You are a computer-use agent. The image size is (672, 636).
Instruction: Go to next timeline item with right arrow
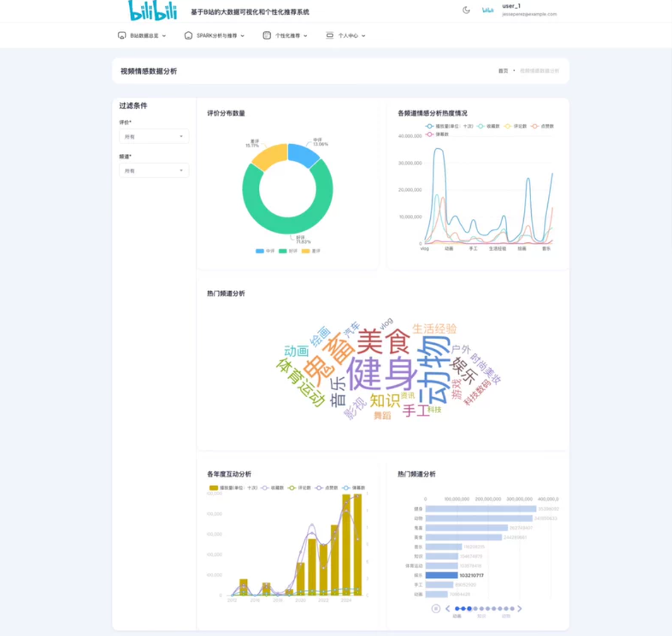point(519,609)
